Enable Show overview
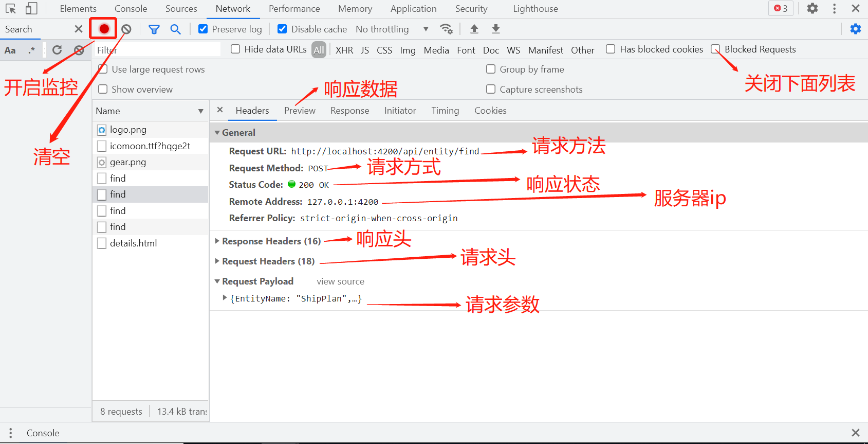Image resolution: width=868 pixels, height=444 pixels. point(103,89)
